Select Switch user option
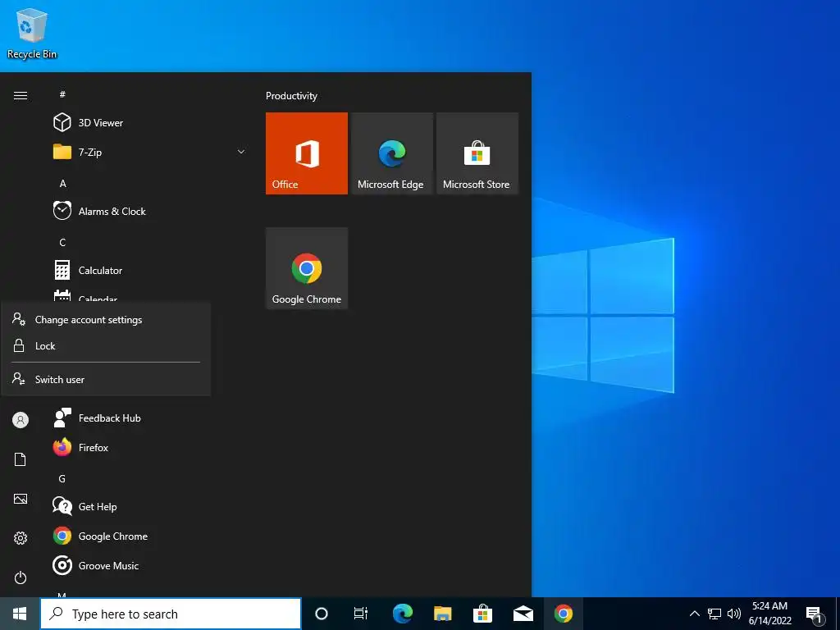The width and height of the screenshot is (840, 630). point(106,379)
